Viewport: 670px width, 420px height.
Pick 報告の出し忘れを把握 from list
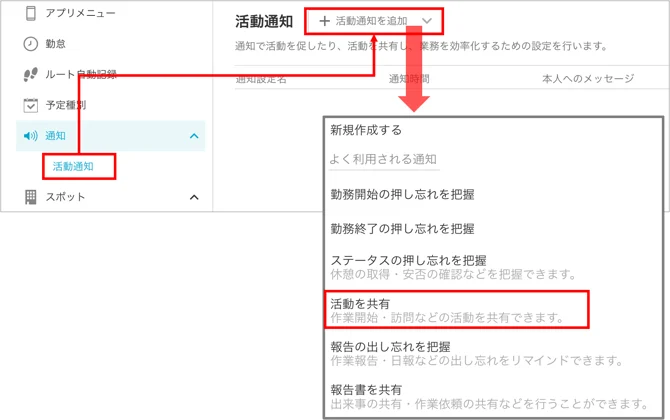click(x=476, y=353)
